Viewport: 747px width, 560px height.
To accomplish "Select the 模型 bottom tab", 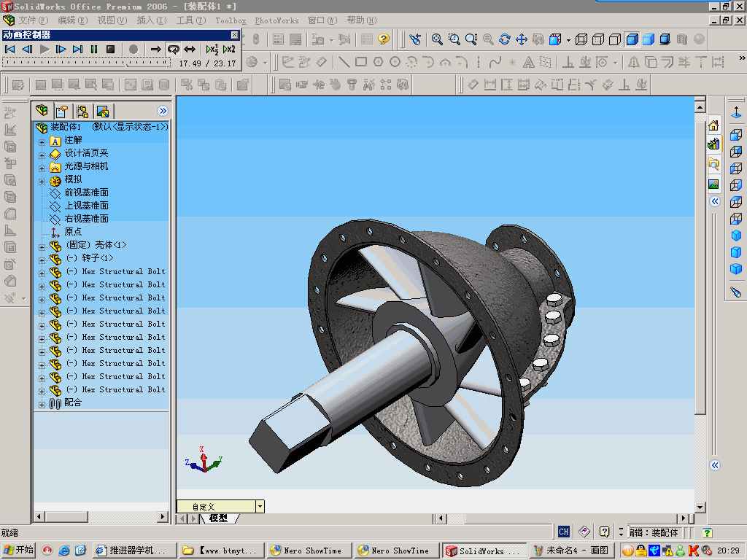I will pos(218,518).
